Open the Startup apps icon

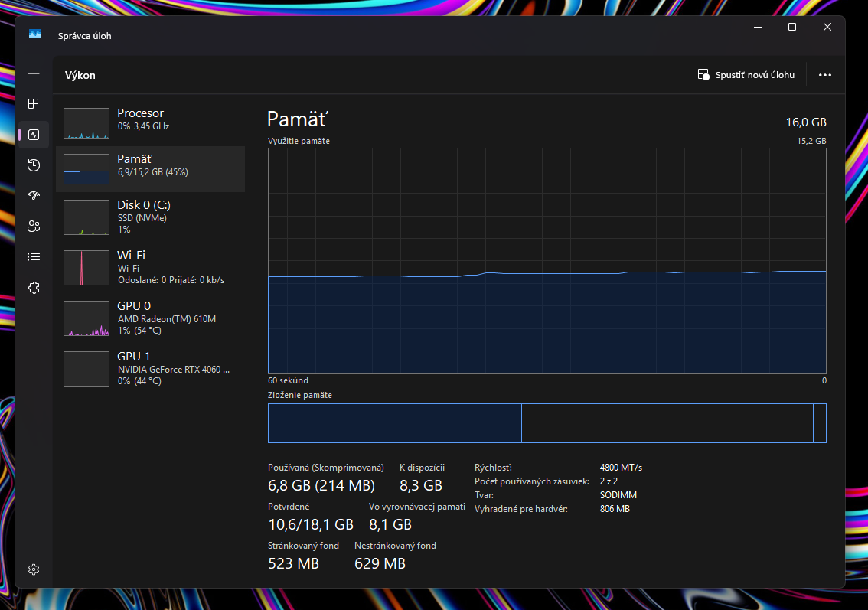click(x=34, y=196)
